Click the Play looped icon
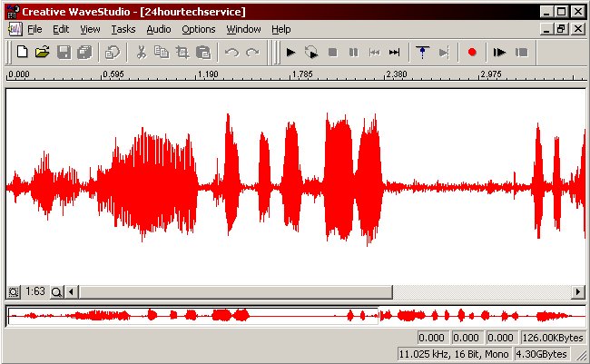The width and height of the screenshot is (590, 364). [x=311, y=53]
